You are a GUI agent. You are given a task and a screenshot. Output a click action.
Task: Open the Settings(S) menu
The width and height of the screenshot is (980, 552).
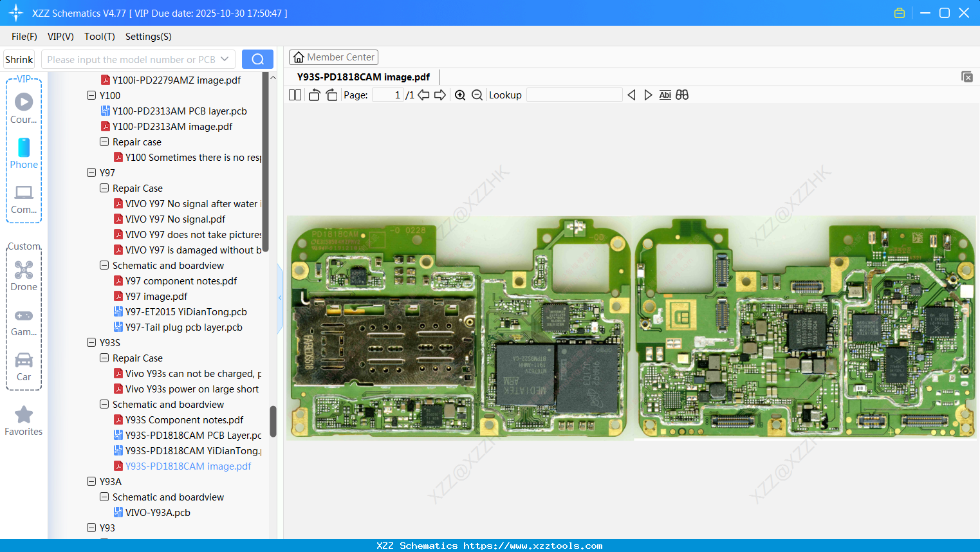click(x=149, y=37)
